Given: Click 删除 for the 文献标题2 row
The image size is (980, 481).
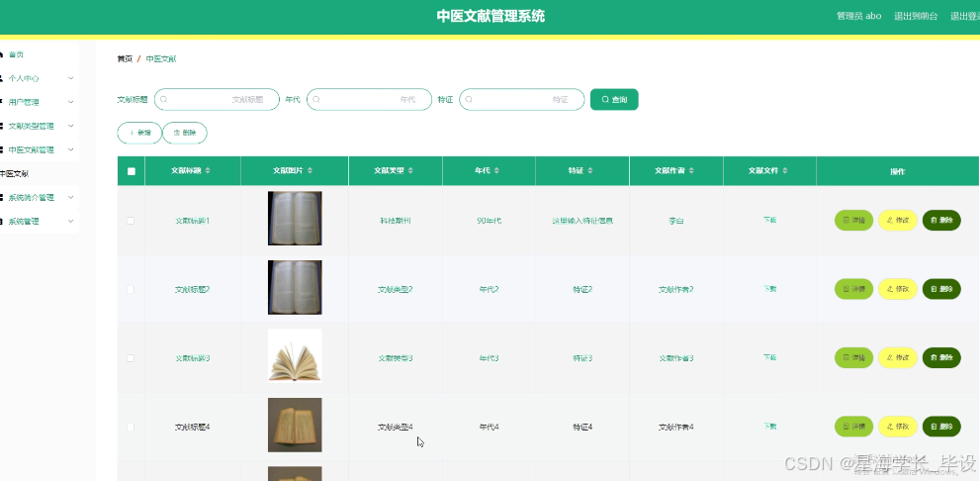Looking at the screenshot, I should (x=941, y=289).
